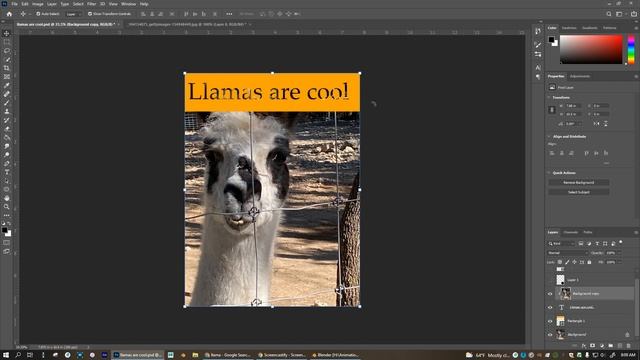The height and width of the screenshot is (360, 640).
Task: Open the Layers panel flyout menu
Action: point(636,232)
